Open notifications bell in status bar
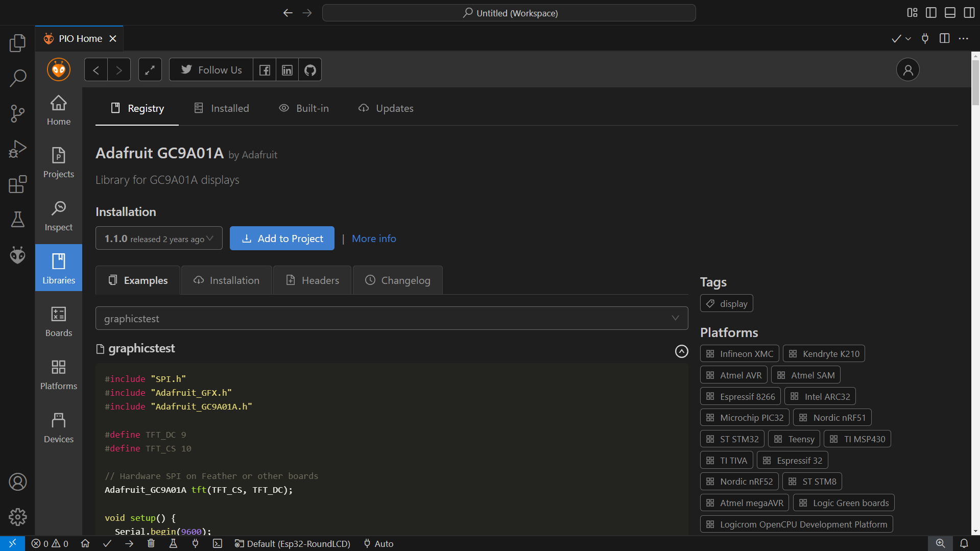This screenshot has width=980, height=551. 964,543
